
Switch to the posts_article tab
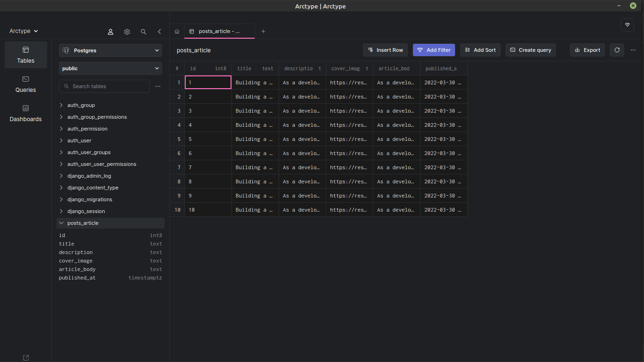pos(219,31)
